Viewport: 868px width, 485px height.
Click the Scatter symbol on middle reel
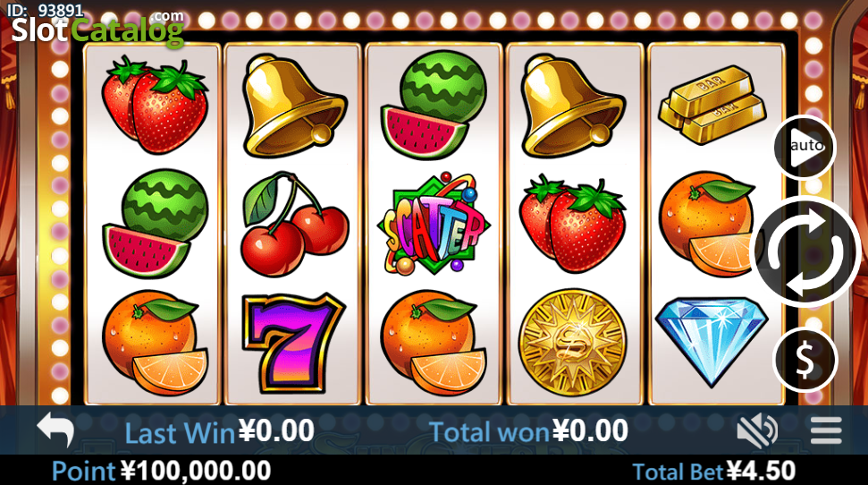tap(434, 224)
